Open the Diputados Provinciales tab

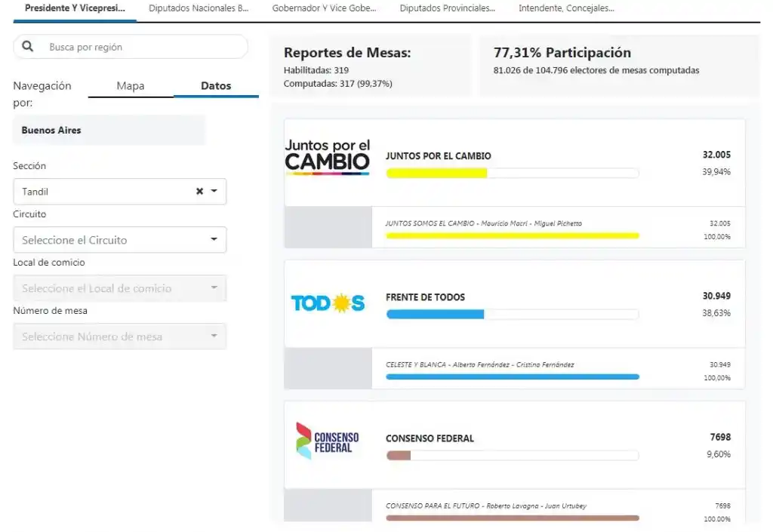coord(447,8)
